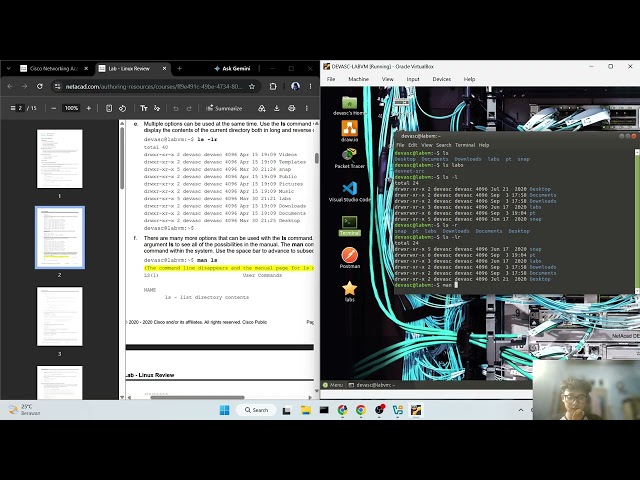Screen dimensions: 640x480
Task: Go back in Chrome
Action: (x=10, y=87)
